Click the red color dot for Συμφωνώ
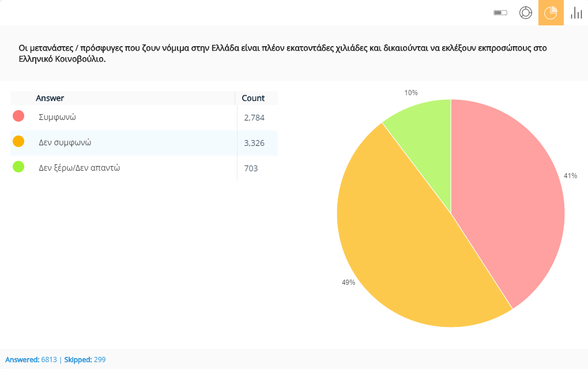588x369 pixels. point(18,116)
